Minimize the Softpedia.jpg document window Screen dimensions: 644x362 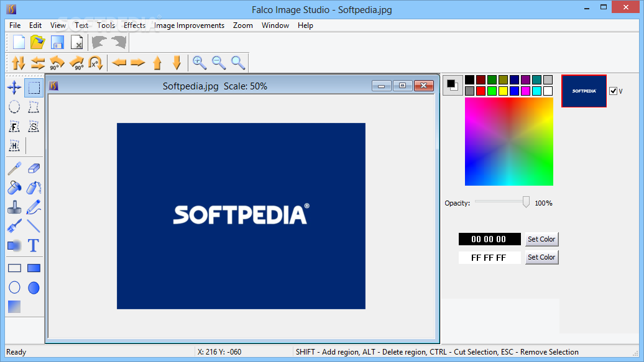point(382,85)
